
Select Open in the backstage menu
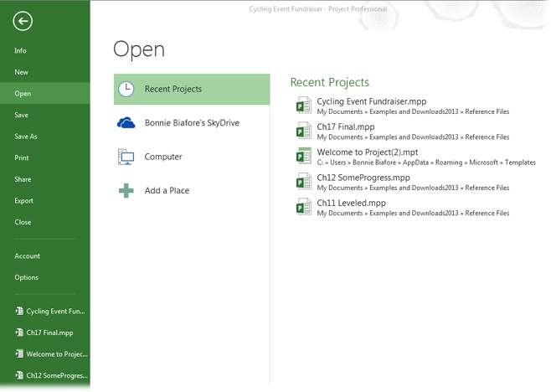pyautogui.click(x=23, y=94)
